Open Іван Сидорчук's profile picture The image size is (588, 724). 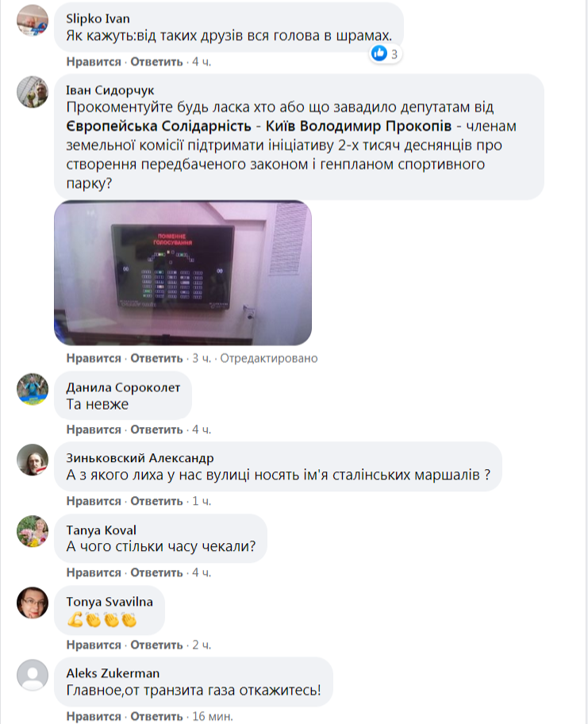pos(33,92)
